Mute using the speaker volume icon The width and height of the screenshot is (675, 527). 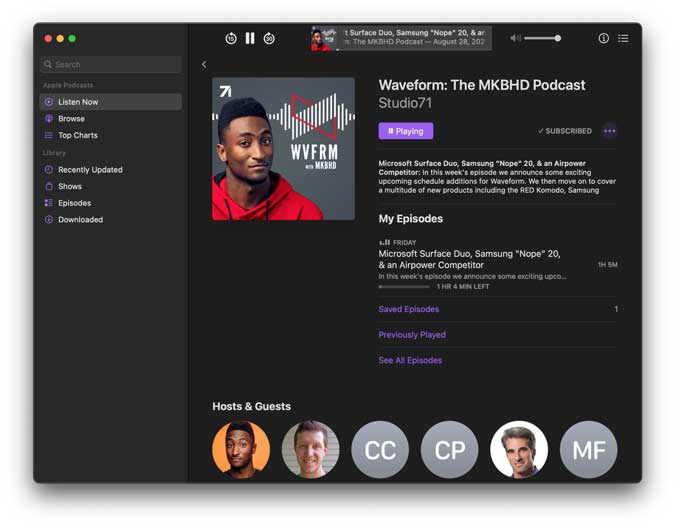515,38
